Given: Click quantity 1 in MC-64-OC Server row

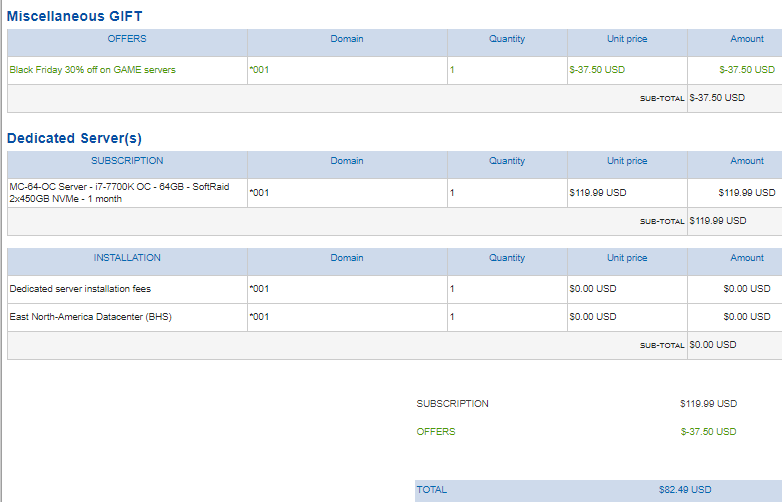Looking at the screenshot, I should pyautogui.click(x=452, y=192).
